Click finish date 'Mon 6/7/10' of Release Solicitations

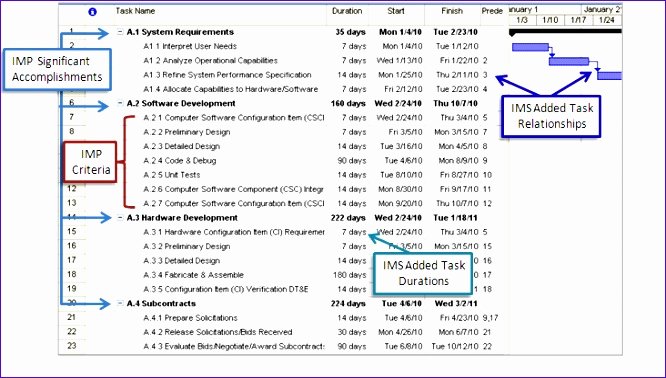[458, 332]
